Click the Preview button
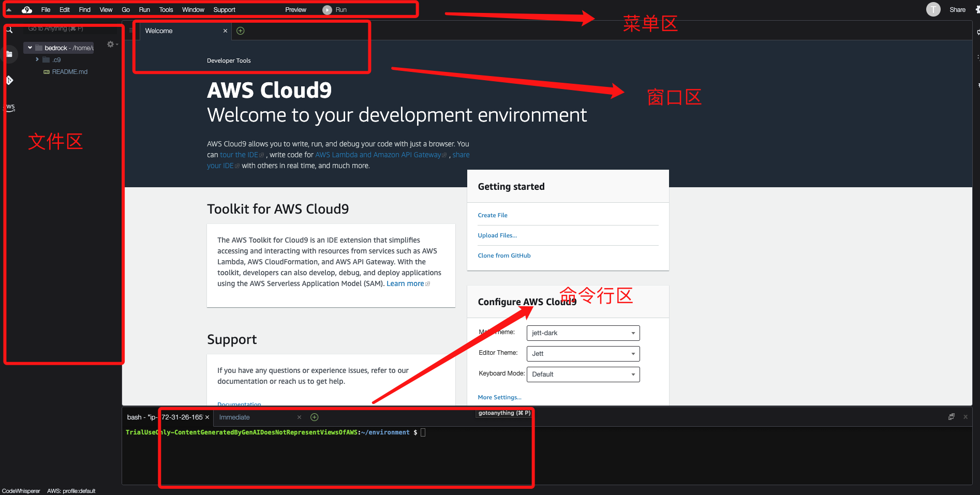This screenshot has width=980, height=495. 296,10
